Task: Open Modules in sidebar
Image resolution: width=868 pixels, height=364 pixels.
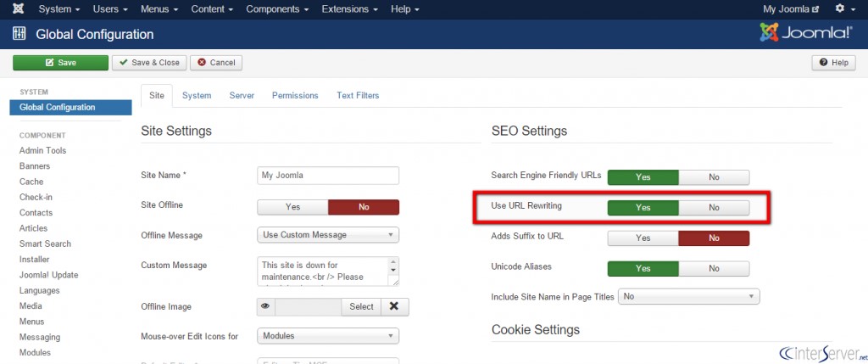Action: click(x=35, y=352)
